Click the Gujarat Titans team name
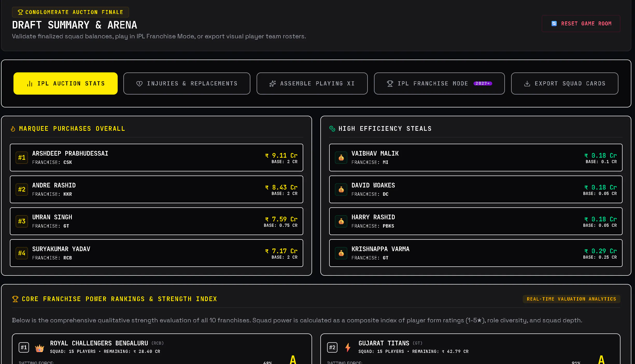The width and height of the screenshot is (635, 364). 384,343
